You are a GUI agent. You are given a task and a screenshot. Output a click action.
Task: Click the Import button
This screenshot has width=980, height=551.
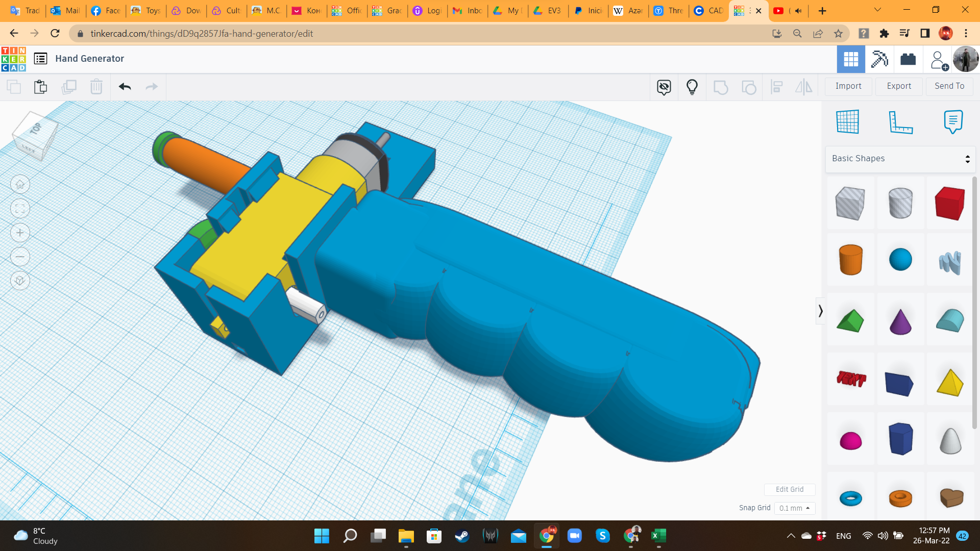(x=848, y=86)
